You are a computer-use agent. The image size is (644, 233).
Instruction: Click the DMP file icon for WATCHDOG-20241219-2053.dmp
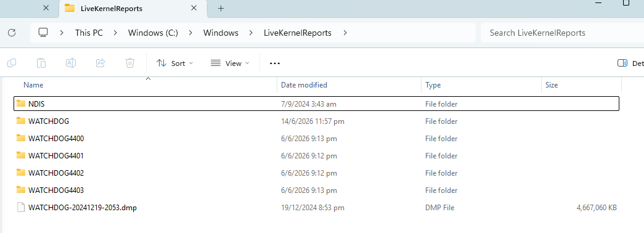[21, 207]
